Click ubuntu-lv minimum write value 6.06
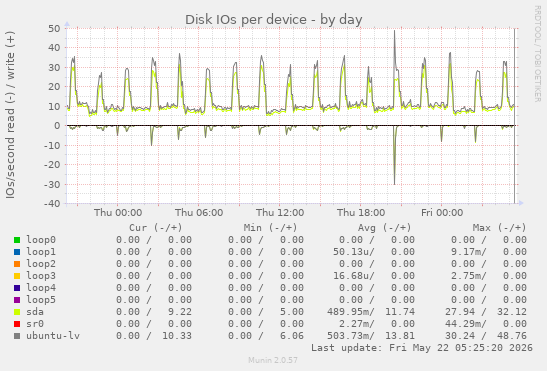 (x=292, y=336)
